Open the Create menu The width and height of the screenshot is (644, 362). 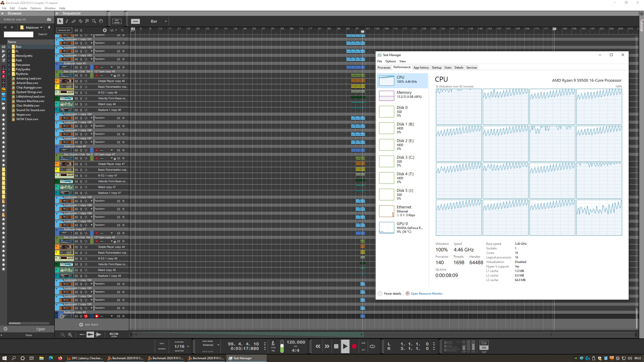coord(23,8)
